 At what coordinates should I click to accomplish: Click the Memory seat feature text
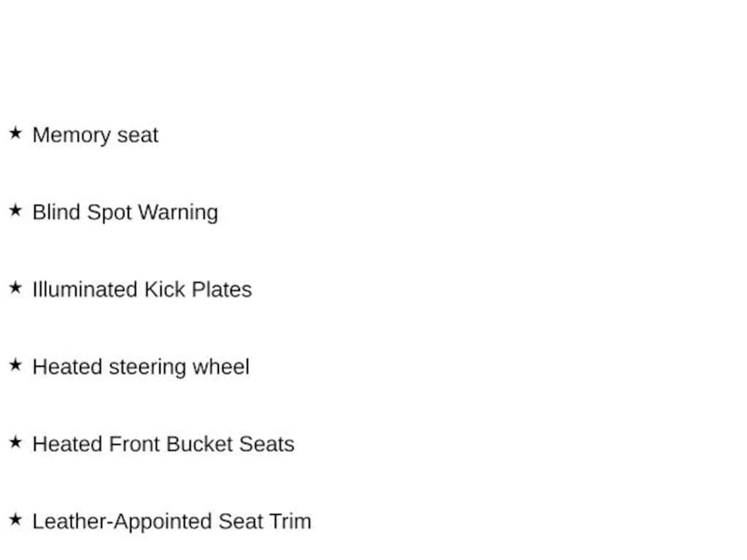(95, 135)
